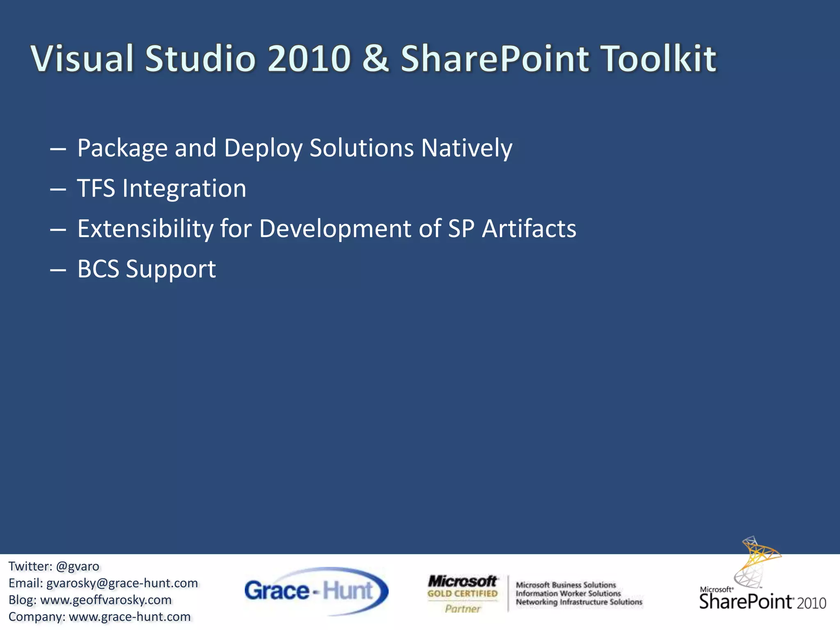The height and width of the screenshot is (630, 840).
Task: Click the SharePoint Toolkit words in title
Action: point(559,58)
